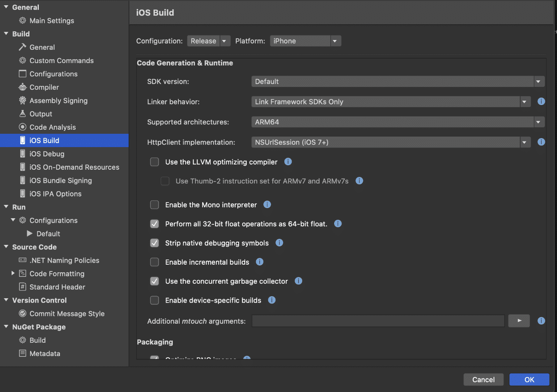Open the SDK version dropdown
This screenshot has width=557, height=392.
(398, 82)
